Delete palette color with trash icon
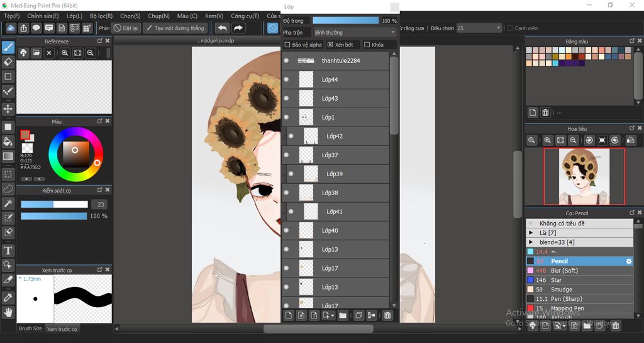Viewport: 644px width, 343px height. (x=545, y=112)
